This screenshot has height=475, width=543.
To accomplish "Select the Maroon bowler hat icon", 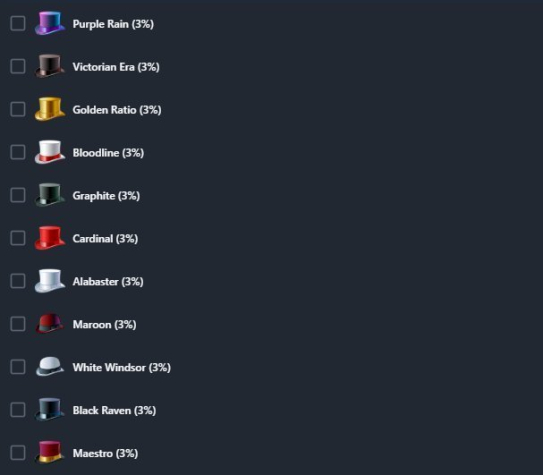I will (x=50, y=324).
